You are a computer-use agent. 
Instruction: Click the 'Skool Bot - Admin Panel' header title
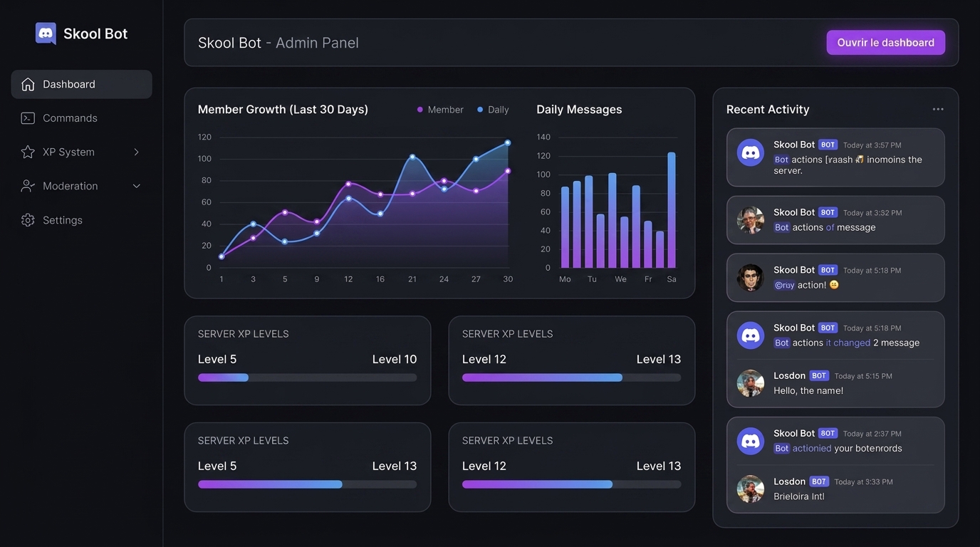[278, 43]
